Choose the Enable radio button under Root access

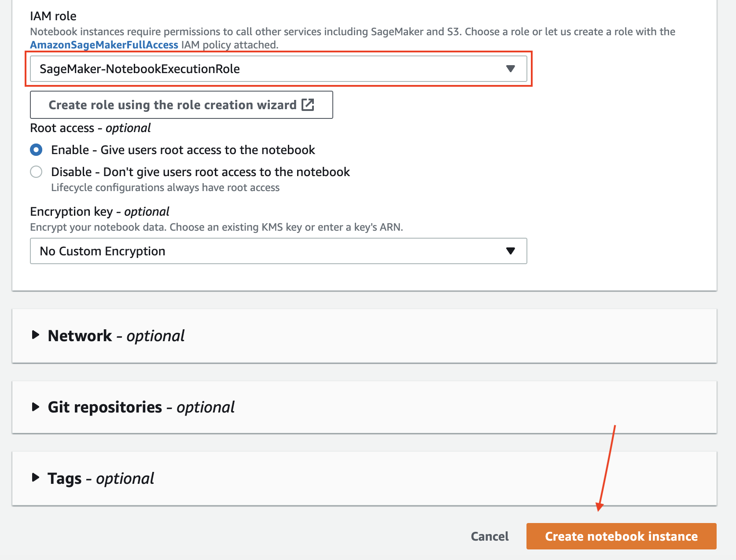click(x=37, y=150)
